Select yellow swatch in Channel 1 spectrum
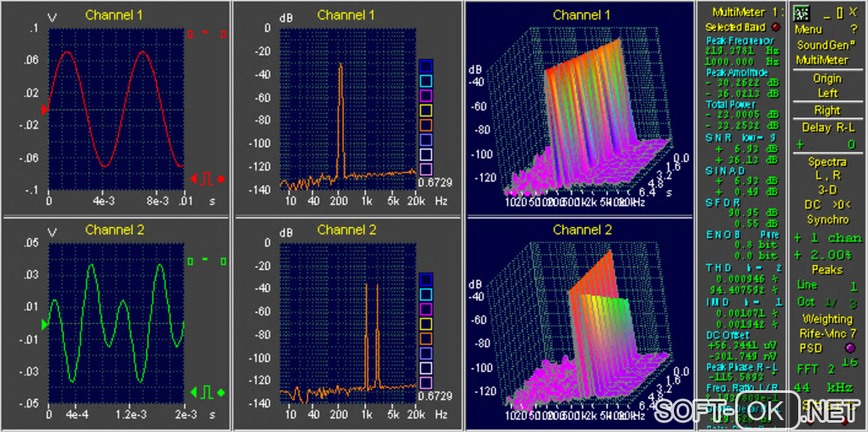868x432 pixels. pyautogui.click(x=425, y=111)
